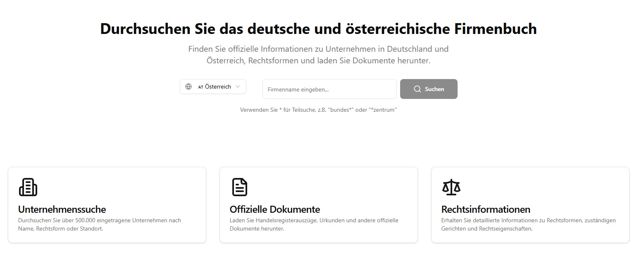Click the Unternehmenssuche description about 500.000 Unternehmen
Viewport: 644px width, 262px height.
[100, 224]
